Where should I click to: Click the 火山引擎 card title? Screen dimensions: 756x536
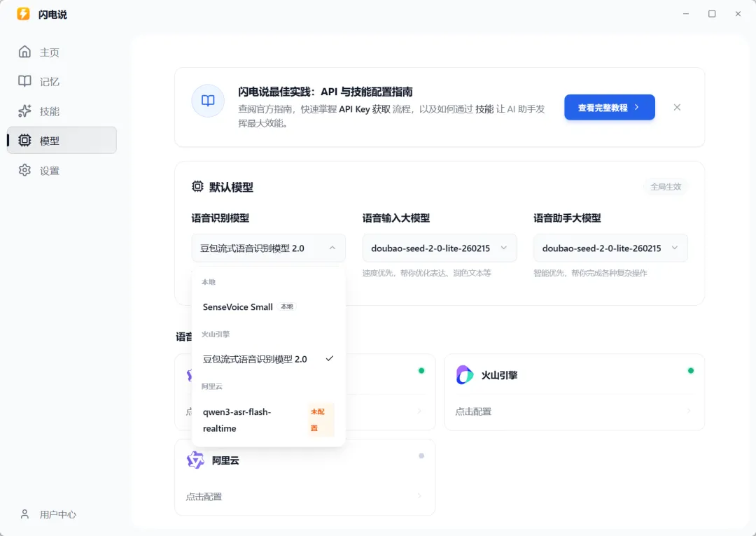(500, 375)
